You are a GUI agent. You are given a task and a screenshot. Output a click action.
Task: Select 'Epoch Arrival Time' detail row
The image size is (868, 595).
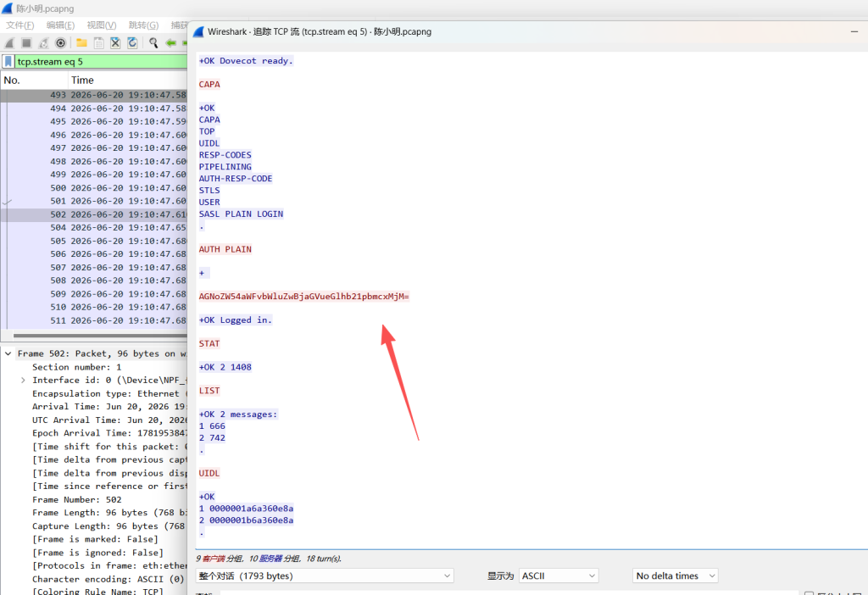[109, 433]
